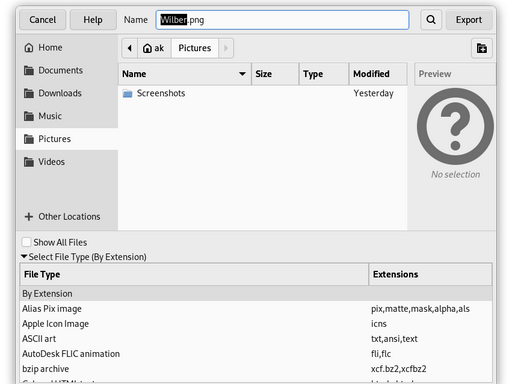This screenshot has height=384, width=512.
Task: Sort by the Type column header
Action: point(324,74)
